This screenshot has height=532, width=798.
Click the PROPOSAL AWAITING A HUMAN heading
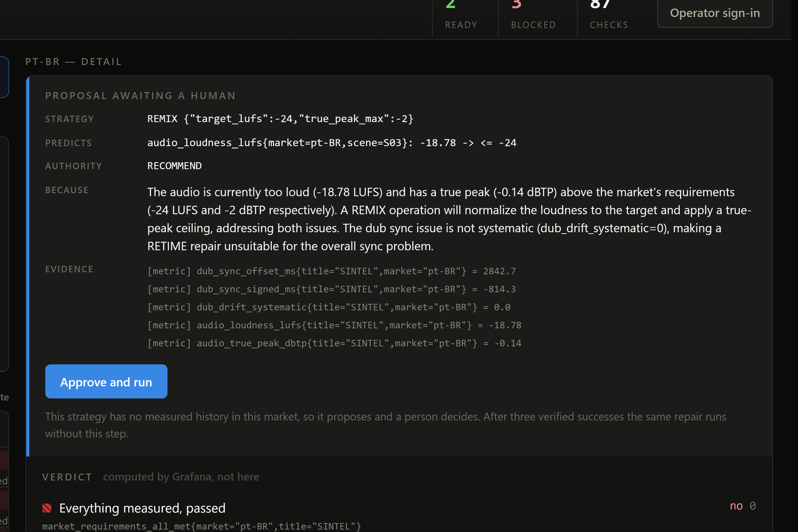tap(140, 96)
